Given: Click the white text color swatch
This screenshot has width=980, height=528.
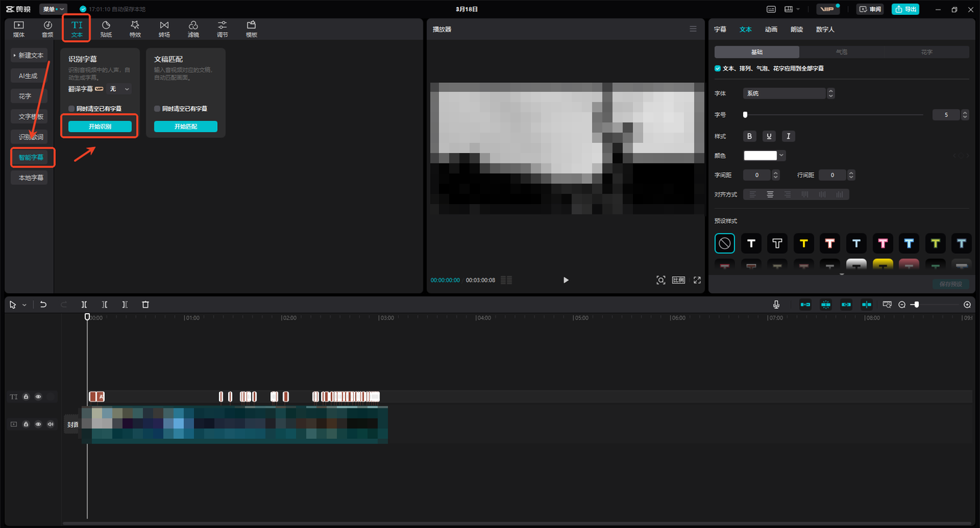Looking at the screenshot, I should pos(760,156).
